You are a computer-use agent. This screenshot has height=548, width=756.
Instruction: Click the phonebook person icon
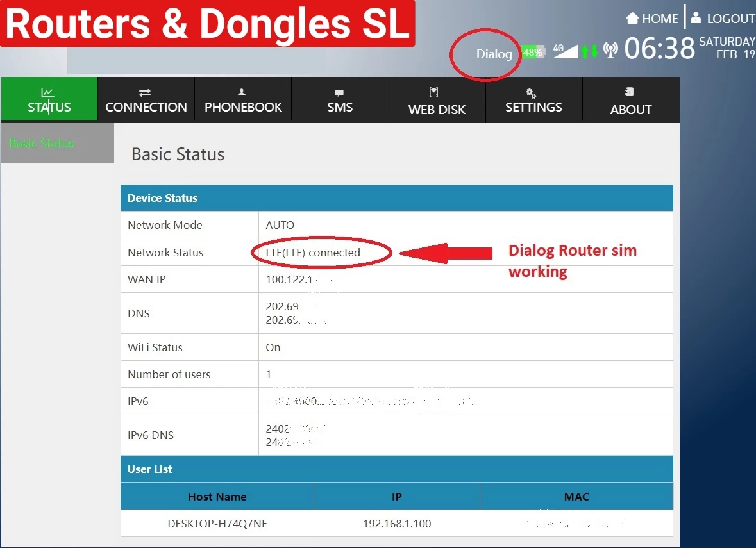pyautogui.click(x=242, y=92)
